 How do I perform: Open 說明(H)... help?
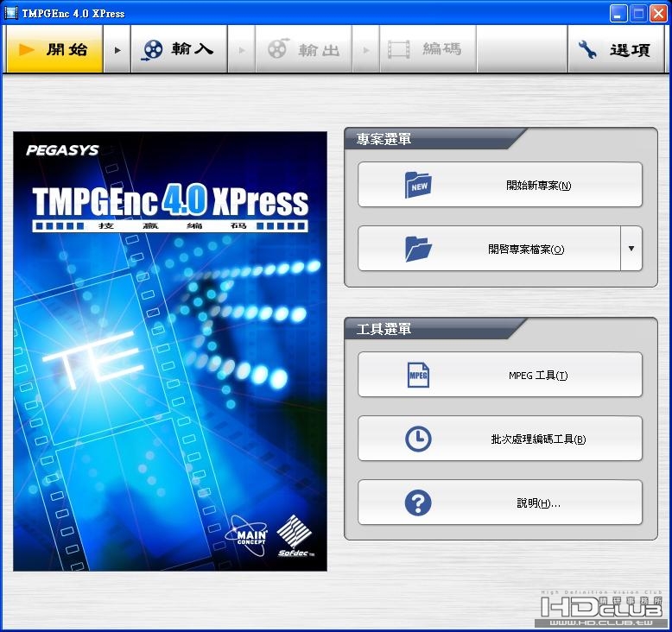[x=500, y=502]
